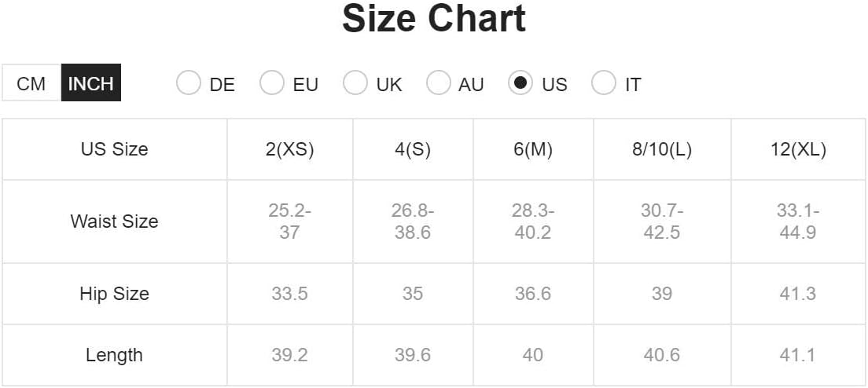Screen dimensions: 868x388
Task: Choose the EU sizing option
Action: pos(272,83)
